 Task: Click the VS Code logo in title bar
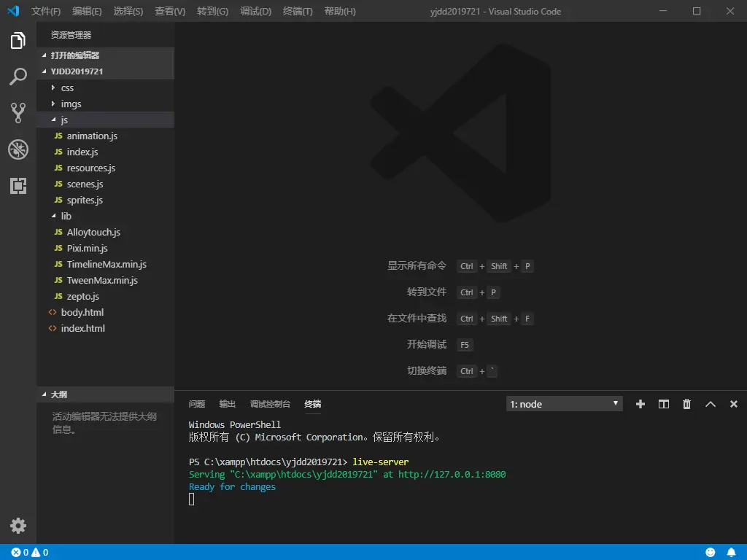click(x=13, y=11)
